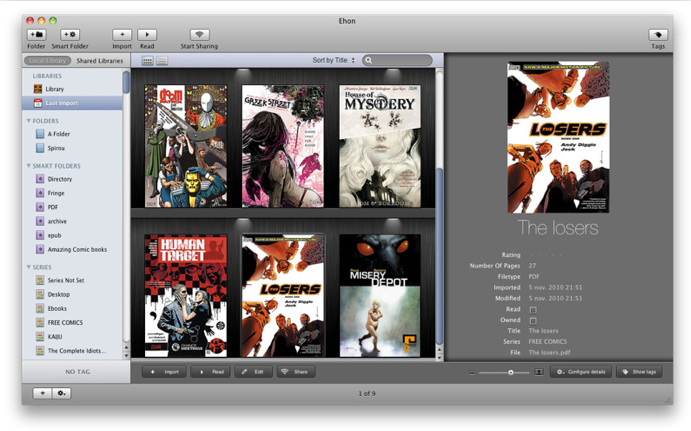Click the 1 of 9 status text
Viewport: 691px width, 431px height.
tap(367, 393)
